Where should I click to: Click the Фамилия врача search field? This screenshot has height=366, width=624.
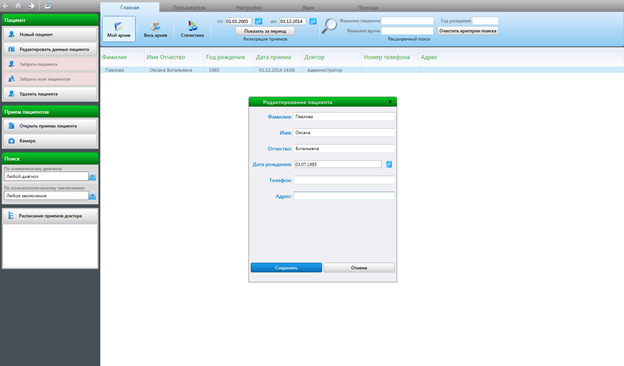point(407,31)
